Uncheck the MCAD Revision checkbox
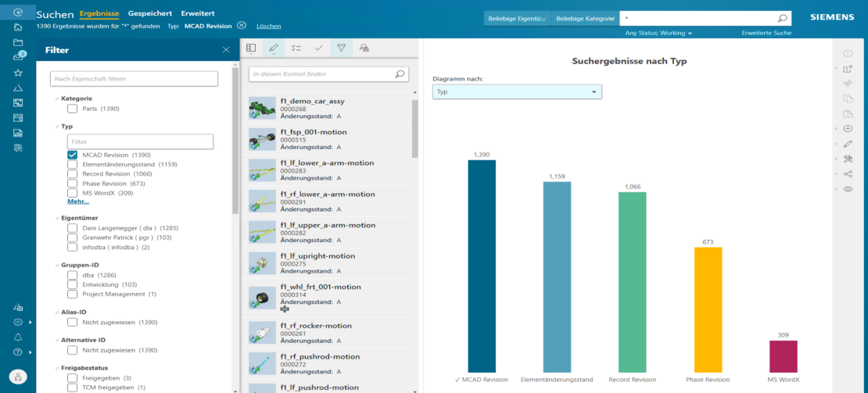The image size is (868, 393). [72, 155]
